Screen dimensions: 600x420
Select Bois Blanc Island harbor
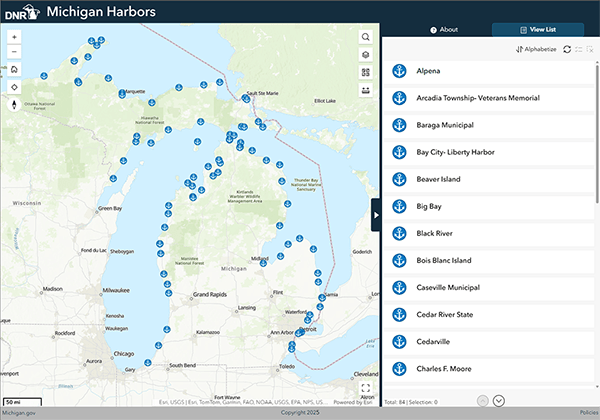[489, 260]
